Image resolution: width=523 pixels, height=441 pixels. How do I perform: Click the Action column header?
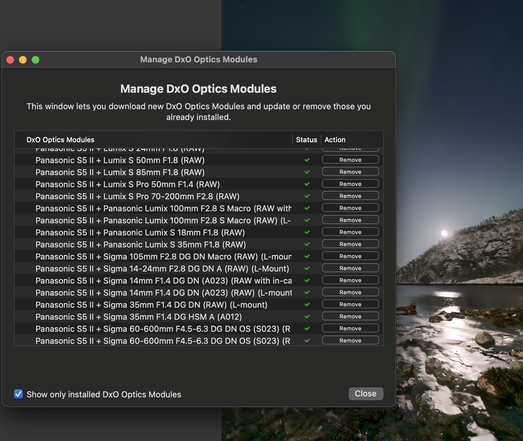[335, 140]
